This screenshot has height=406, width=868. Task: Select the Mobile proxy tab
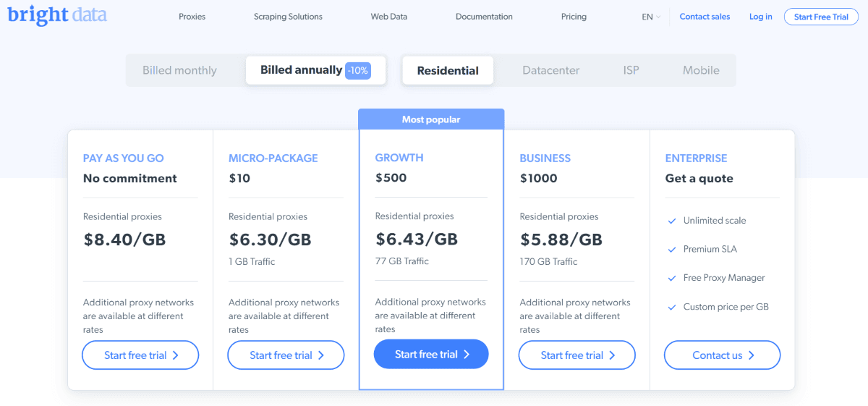(701, 70)
